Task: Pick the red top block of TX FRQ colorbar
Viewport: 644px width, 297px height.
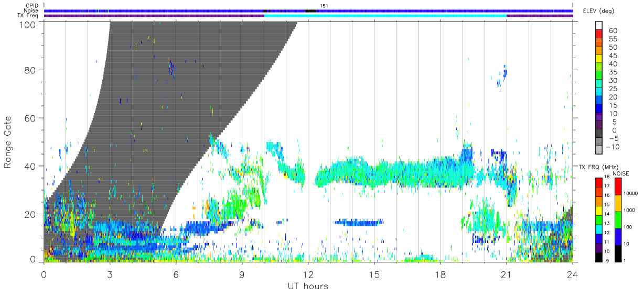Action: pos(599,182)
